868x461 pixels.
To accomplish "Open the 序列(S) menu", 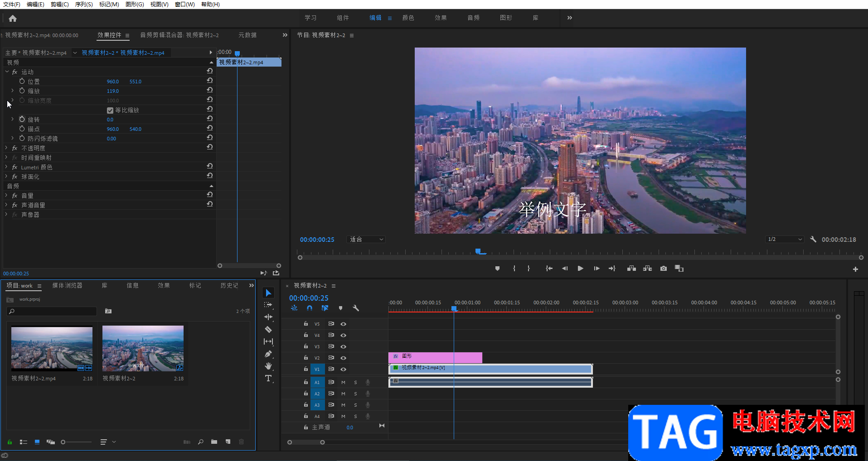I will 84,5.
